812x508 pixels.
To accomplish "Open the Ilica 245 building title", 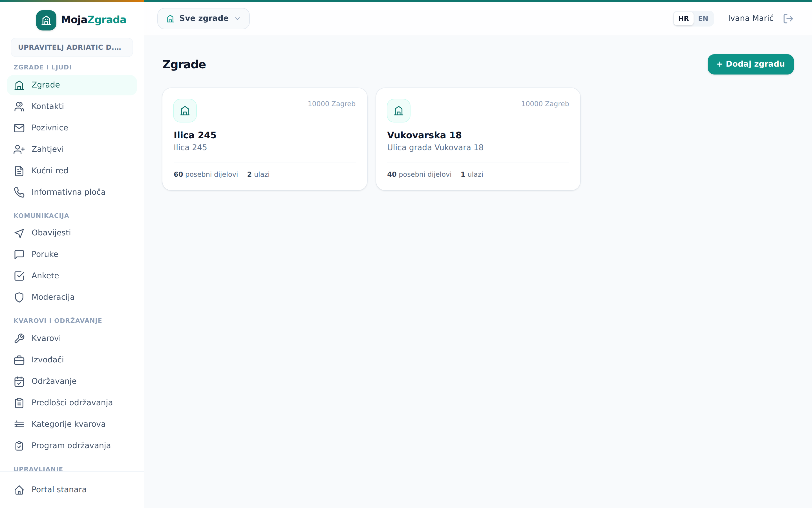I will point(195,135).
